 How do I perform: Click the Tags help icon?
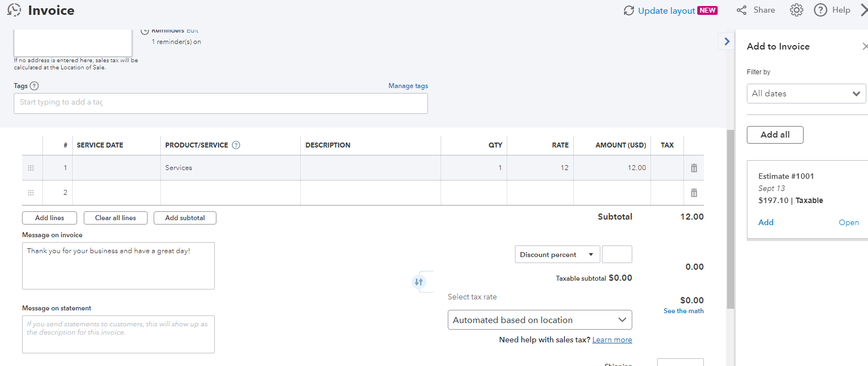(34, 86)
